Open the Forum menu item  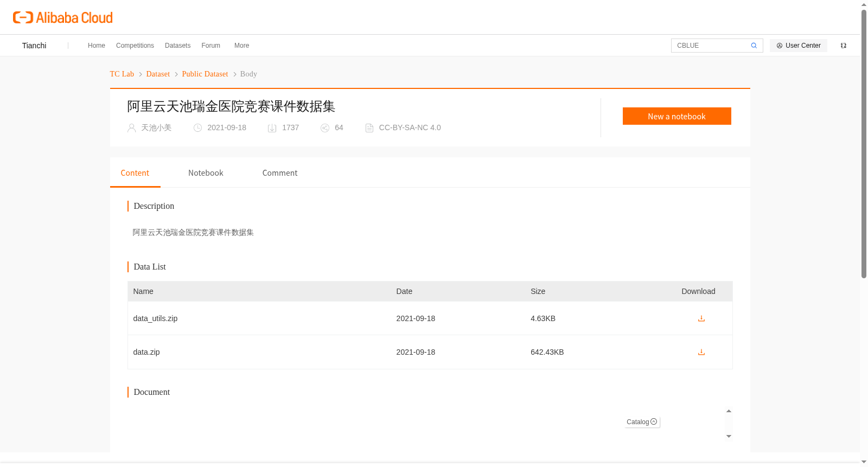[210, 46]
